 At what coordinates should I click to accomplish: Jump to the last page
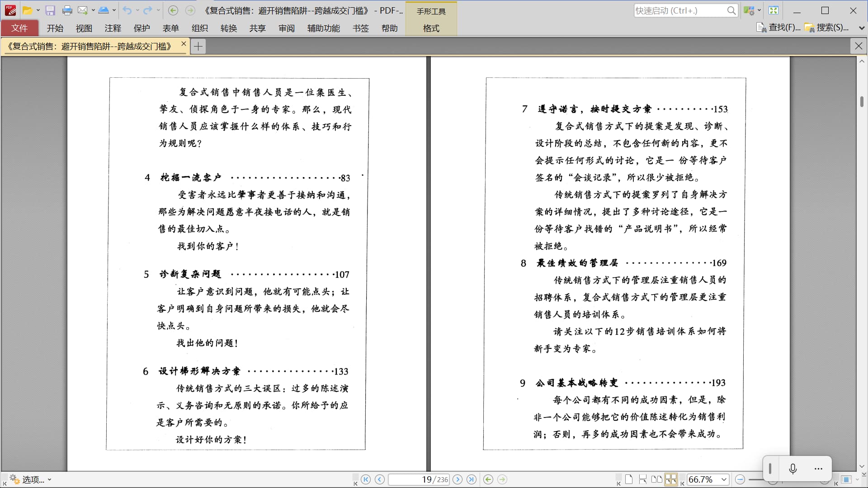pyautogui.click(x=471, y=479)
